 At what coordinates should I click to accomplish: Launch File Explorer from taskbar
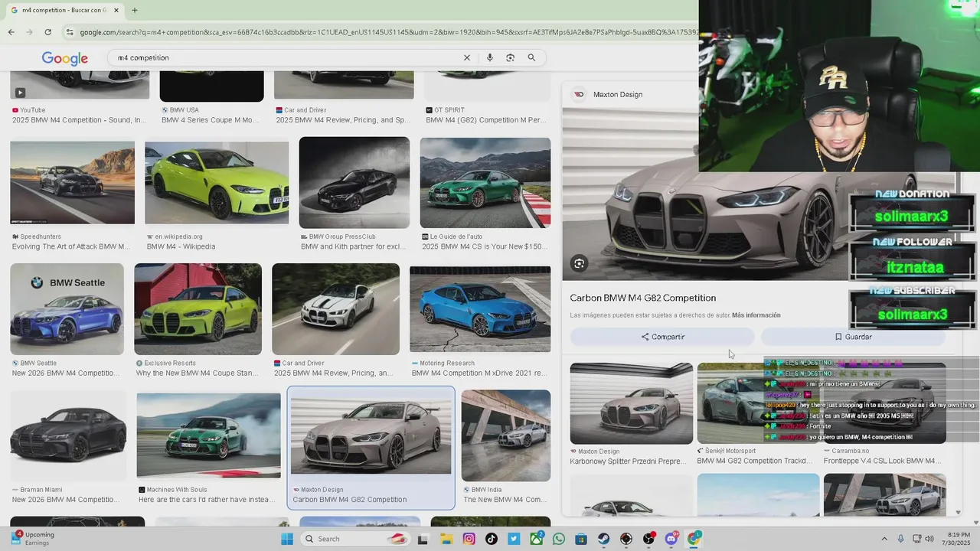(446, 539)
